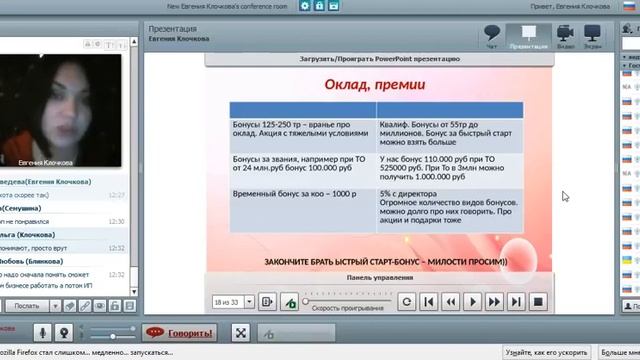Click the stop presentation button
Image resolution: width=640 pixels, height=360 pixels.
click(x=538, y=302)
